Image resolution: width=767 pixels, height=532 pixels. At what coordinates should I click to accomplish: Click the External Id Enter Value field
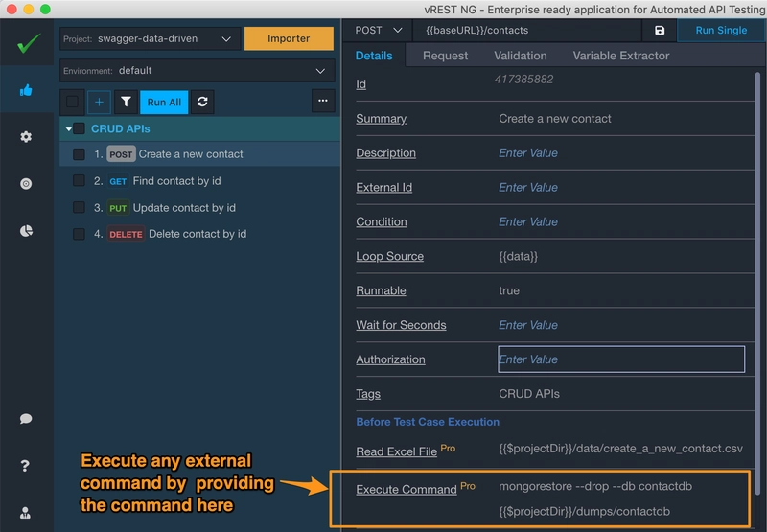(528, 188)
